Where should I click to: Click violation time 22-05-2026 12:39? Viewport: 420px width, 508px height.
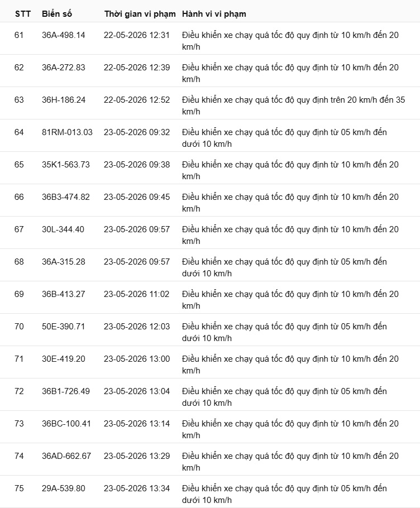[x=137, y=68]
